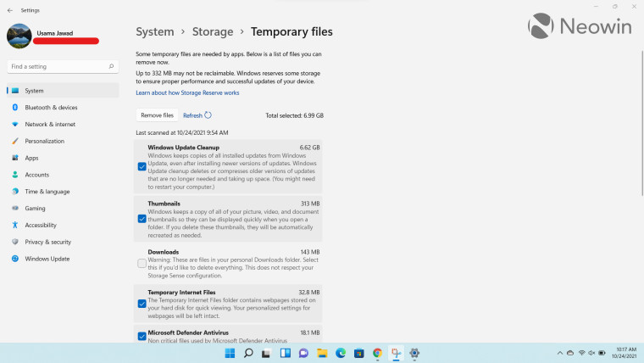The width and height of the screenshot is (644, 363).
Task: Navigate to Storage in breadcrumb
Action: [213, 31]
